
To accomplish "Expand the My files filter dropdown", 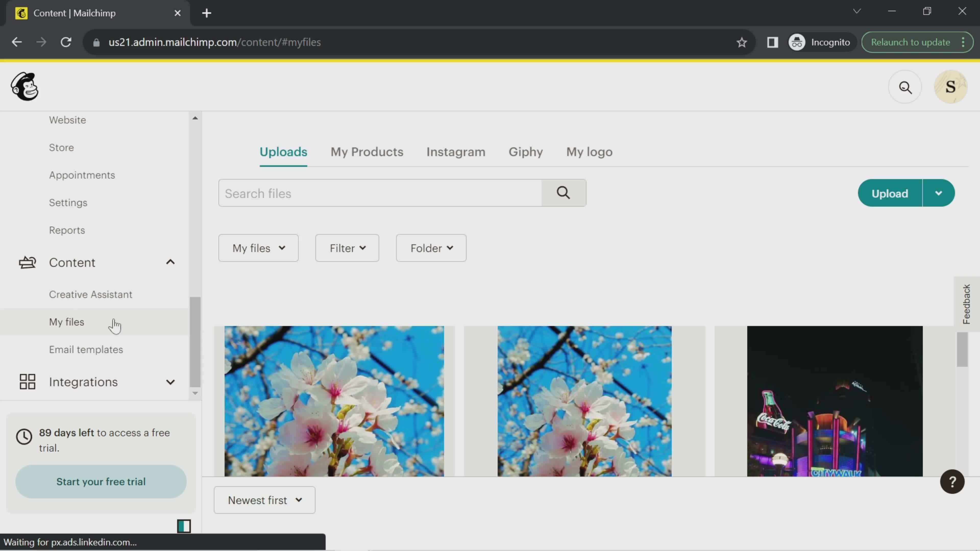I will tap(259, 248).
